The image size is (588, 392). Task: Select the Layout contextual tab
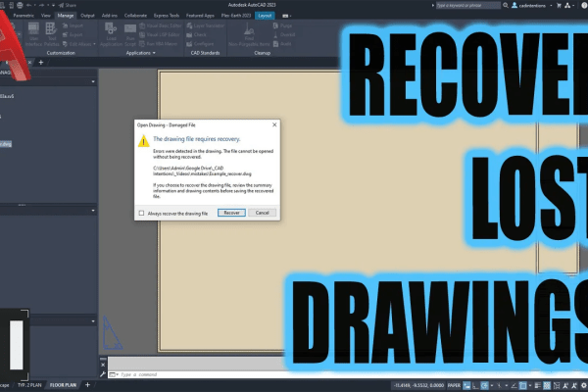click(x=265, y=16)
